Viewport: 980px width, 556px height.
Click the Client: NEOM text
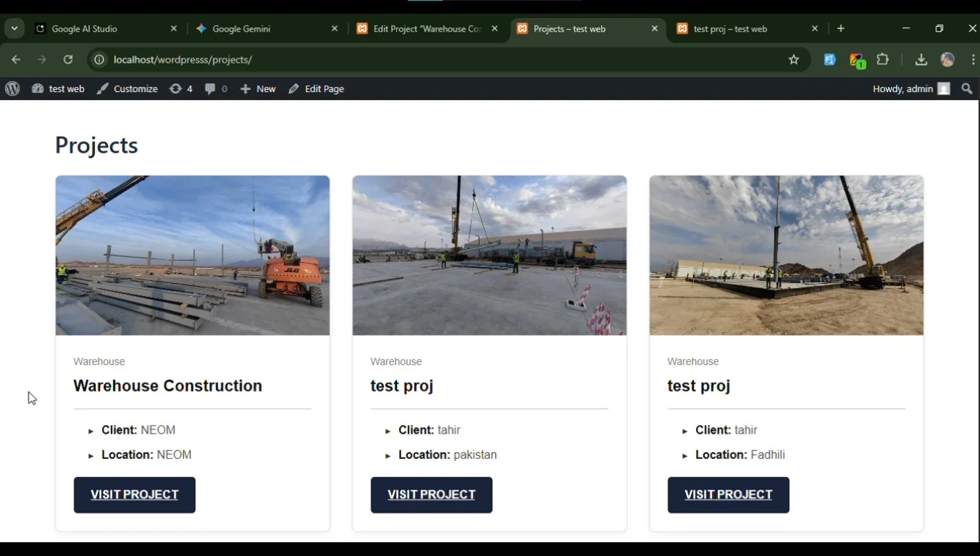(x=138, y=430)
